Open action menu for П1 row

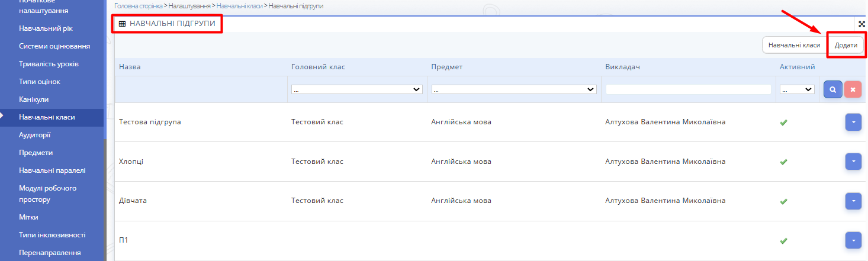853,240
